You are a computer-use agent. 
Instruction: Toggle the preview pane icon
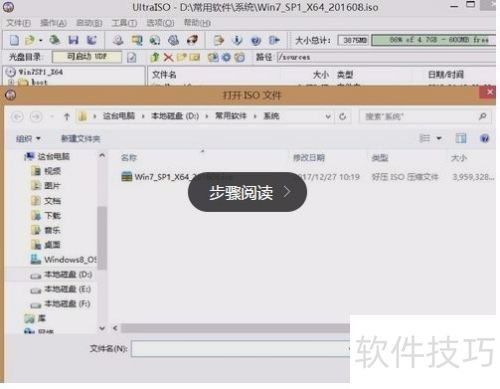(x=461, y=138)
